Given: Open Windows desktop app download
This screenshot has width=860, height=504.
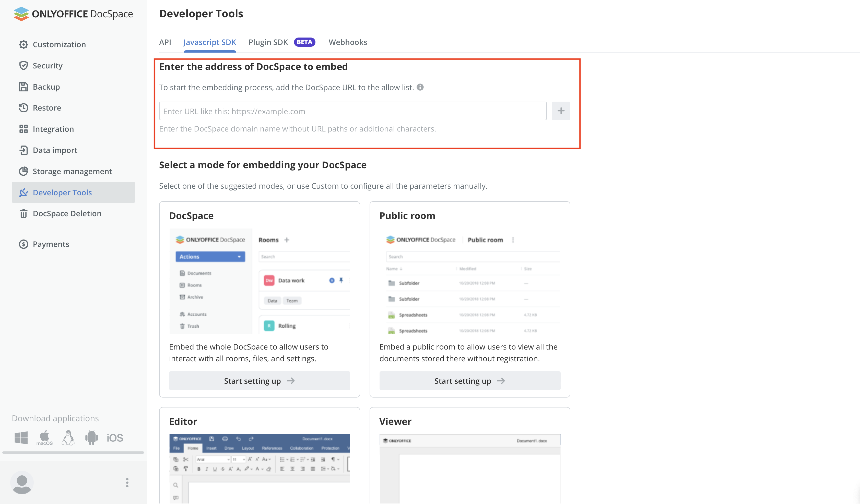Looking at the screenshot, I should (x=21, y=437).
